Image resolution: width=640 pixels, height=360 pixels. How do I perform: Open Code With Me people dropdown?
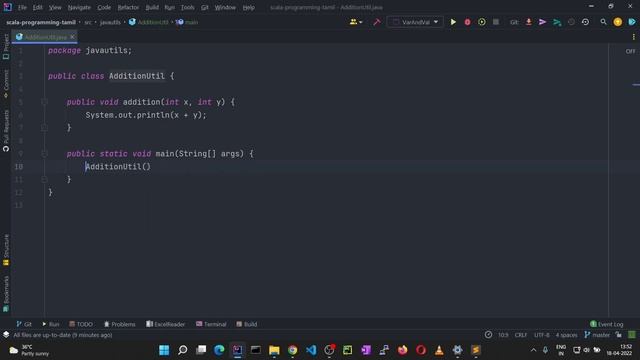(356, 22)
